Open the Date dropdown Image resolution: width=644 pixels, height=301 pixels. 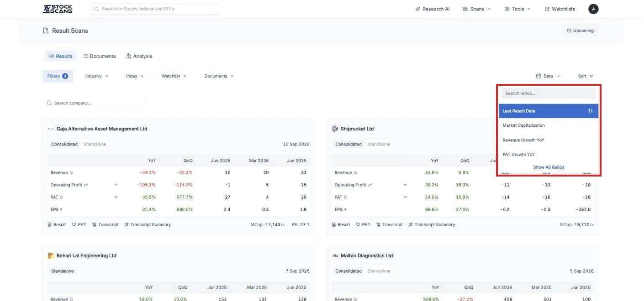548,76
